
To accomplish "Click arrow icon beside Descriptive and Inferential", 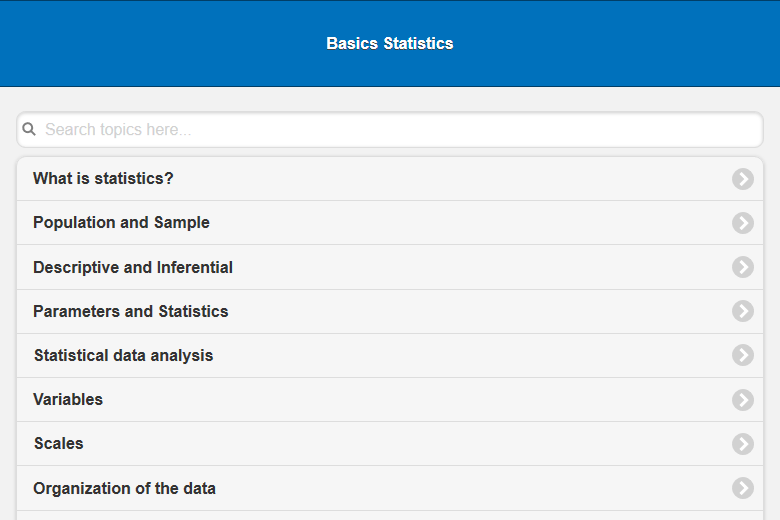I will (742, 267).
